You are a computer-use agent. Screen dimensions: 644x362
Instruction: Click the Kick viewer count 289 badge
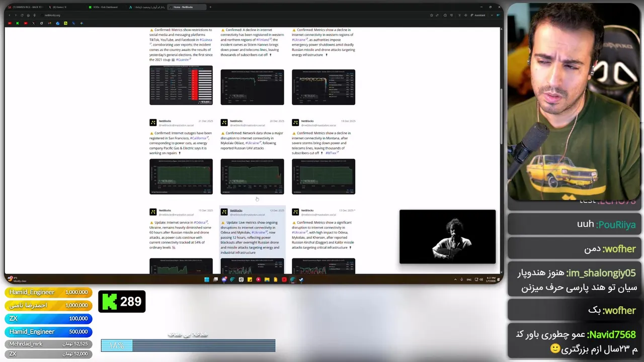122,302
